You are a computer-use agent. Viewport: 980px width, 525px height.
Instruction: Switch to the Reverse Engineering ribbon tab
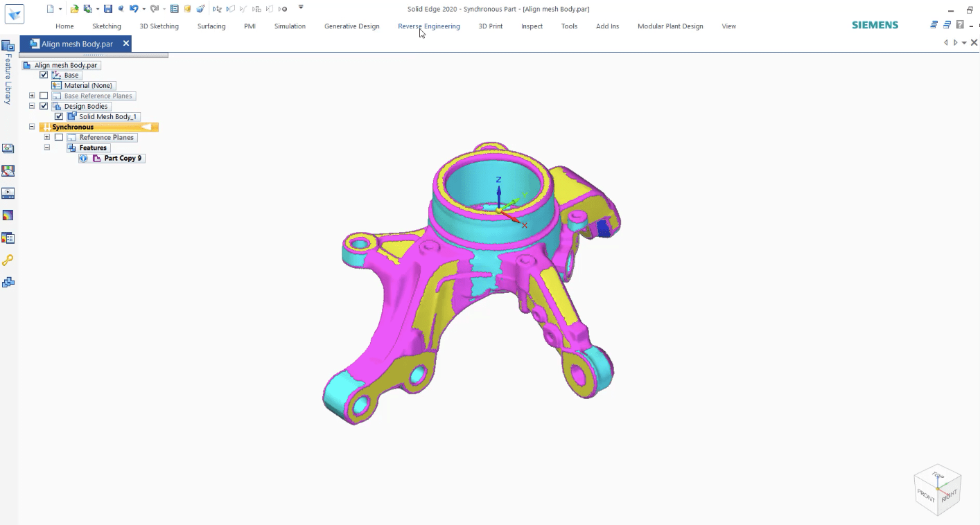click(428, 26)
